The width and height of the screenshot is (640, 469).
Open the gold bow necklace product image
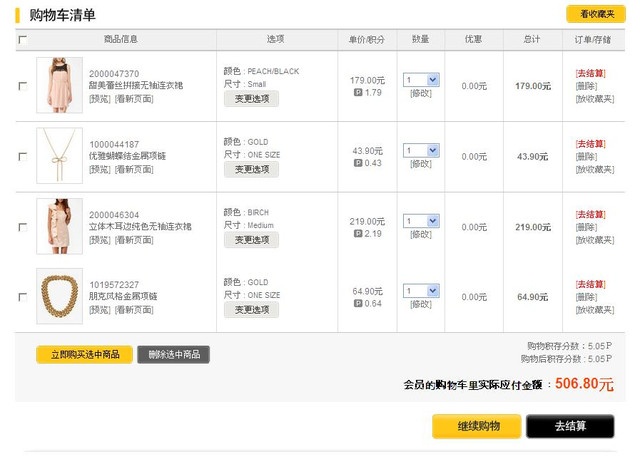59,156
